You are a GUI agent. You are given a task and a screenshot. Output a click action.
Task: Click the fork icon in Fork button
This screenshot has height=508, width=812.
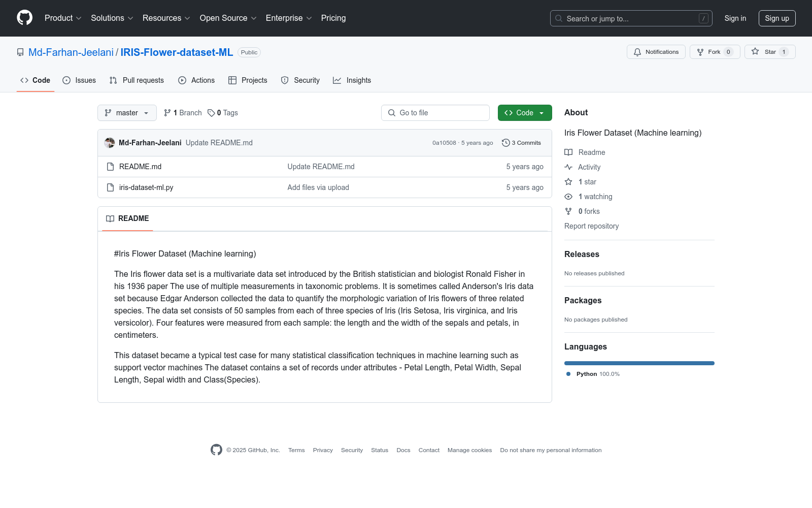click(x=700, y=52)
